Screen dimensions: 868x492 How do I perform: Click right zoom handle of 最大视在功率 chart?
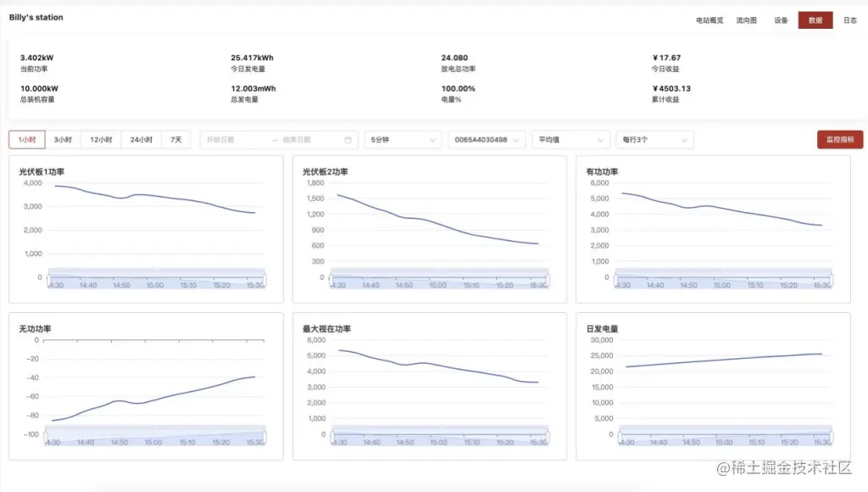(548, 438)
